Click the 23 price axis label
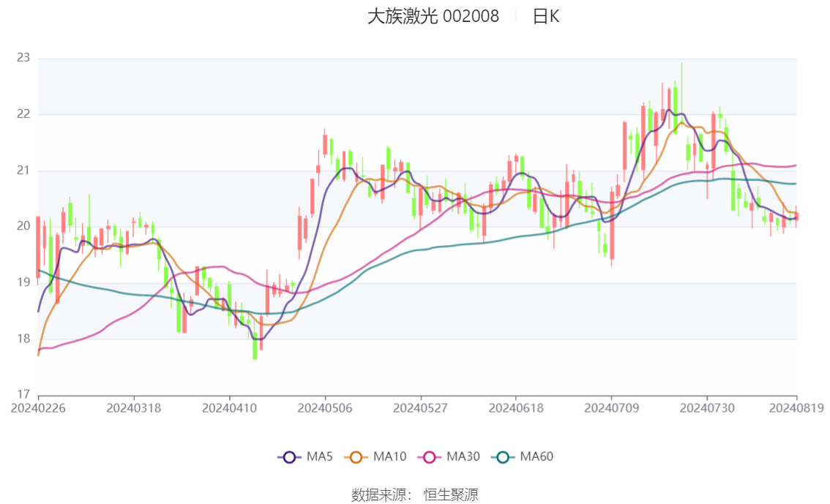830x504 pixels. (x=23, y=58)
